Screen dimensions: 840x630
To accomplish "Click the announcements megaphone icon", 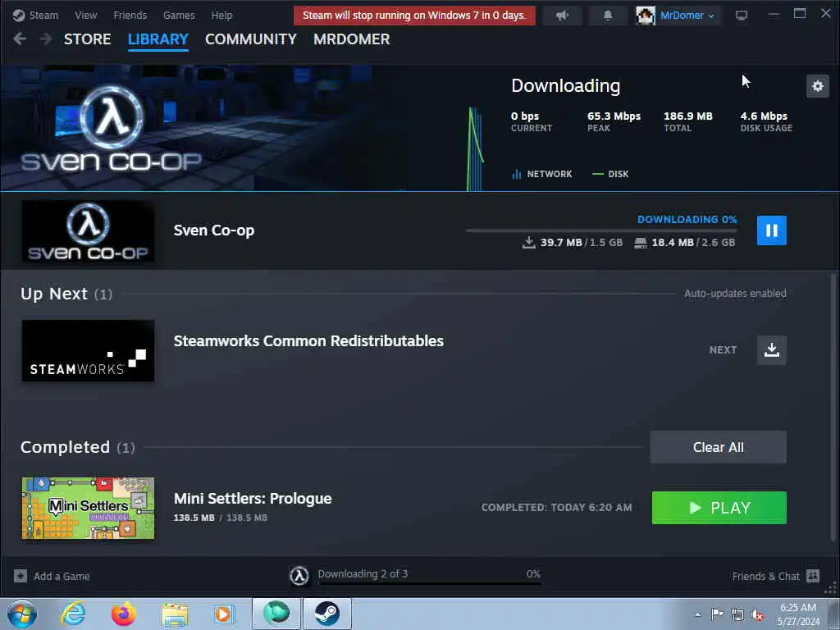I will tap(562, 16).
